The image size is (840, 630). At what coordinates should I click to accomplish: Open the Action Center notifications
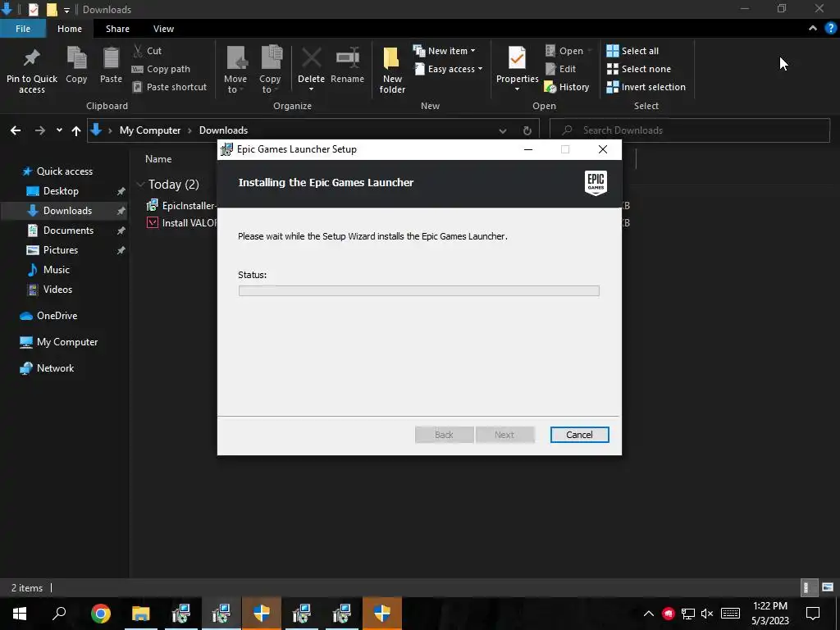click(813, 614)
